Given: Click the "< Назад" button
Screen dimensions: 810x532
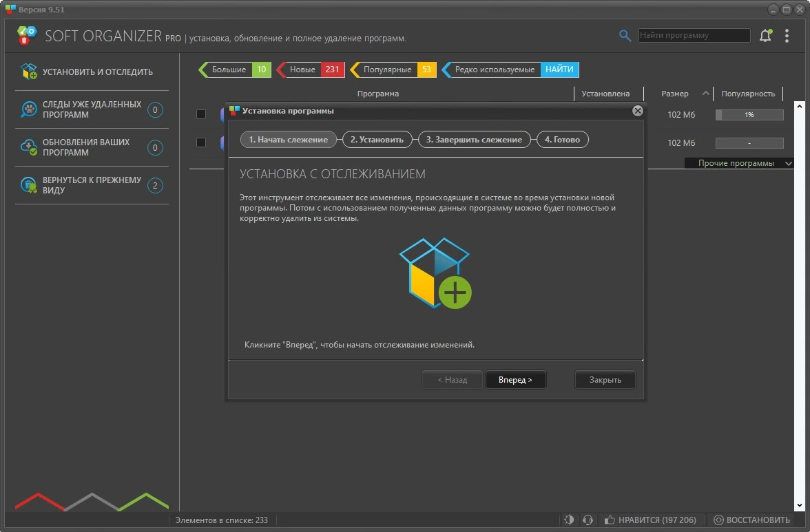Looking at the screenshot, I should coord(453,380).
